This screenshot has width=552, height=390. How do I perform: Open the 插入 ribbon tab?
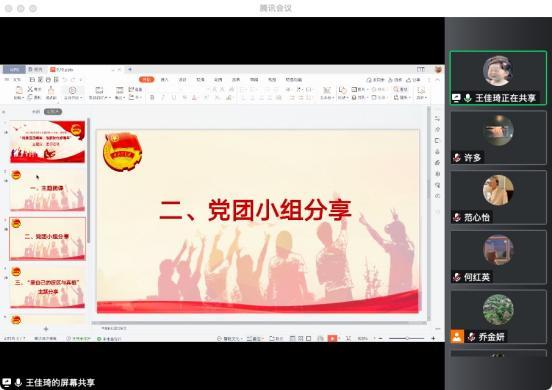click(x=164, y=80)
